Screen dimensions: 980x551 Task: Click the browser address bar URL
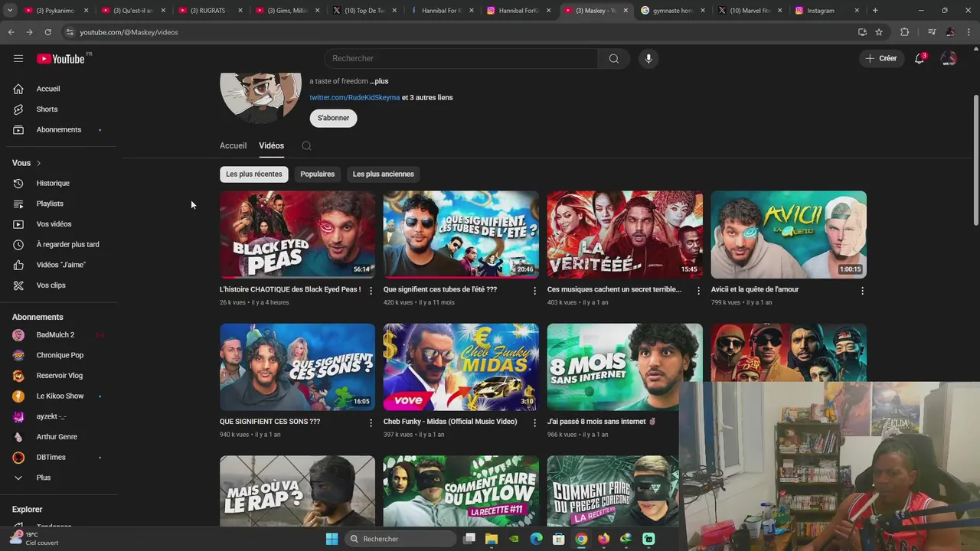129,32
